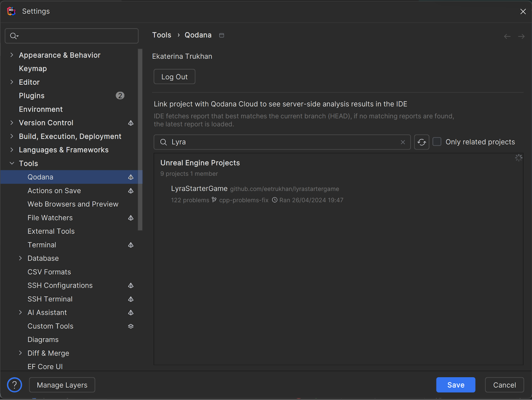The width and height of the screenshot is (532, 400).
Task: Cancel the settings dialog
Action: (x=504, y=385)
